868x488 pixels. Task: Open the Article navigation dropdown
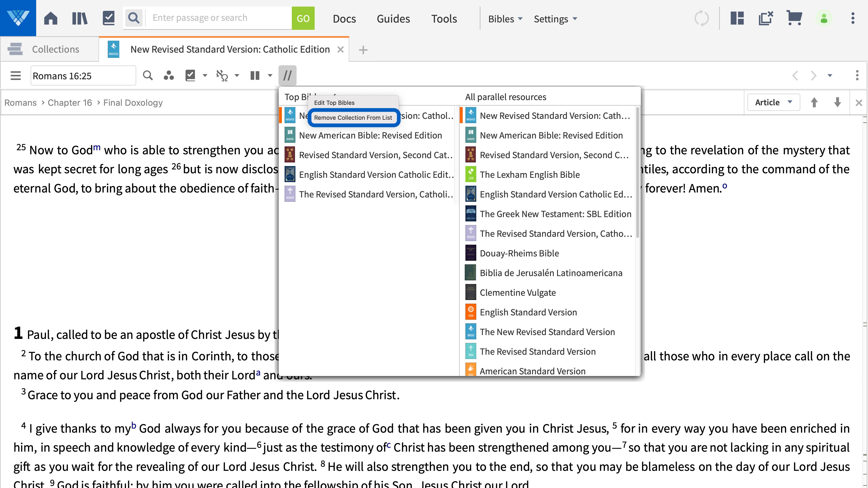[773, 102]
